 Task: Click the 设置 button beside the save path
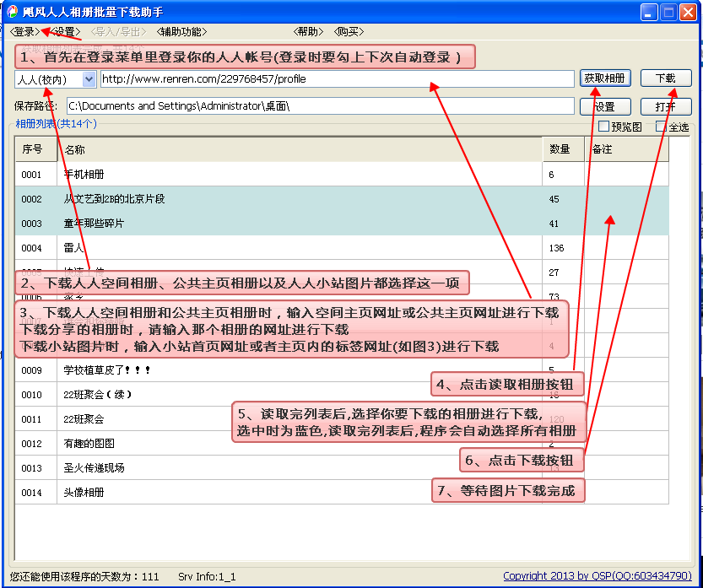[x=605, y=106]
